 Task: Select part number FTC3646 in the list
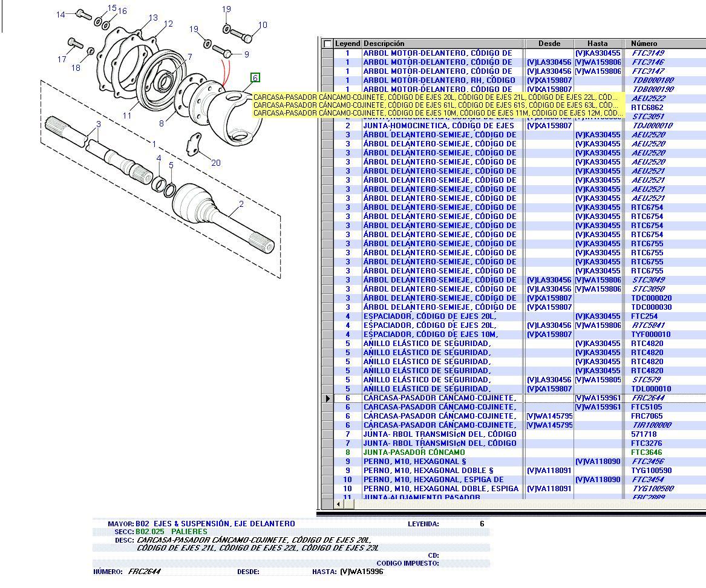pos(646,452)
